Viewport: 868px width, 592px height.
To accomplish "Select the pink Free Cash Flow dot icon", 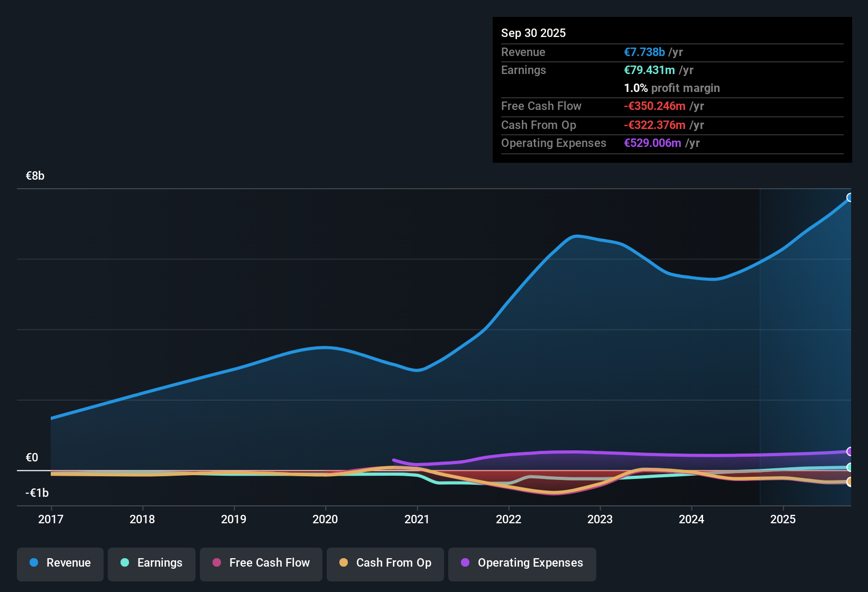I will click(216, 563).
